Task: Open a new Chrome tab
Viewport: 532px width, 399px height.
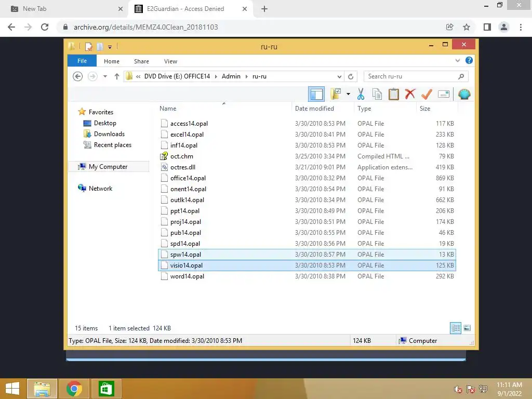Action: [x=264, y=9]
